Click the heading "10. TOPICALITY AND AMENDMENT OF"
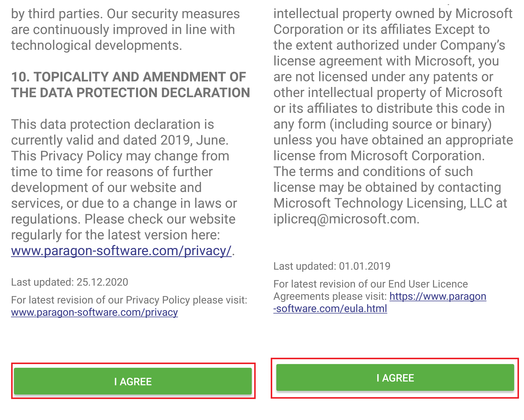Image resolution: width=524 pixels, height=420 pixels. click(129, 77)
